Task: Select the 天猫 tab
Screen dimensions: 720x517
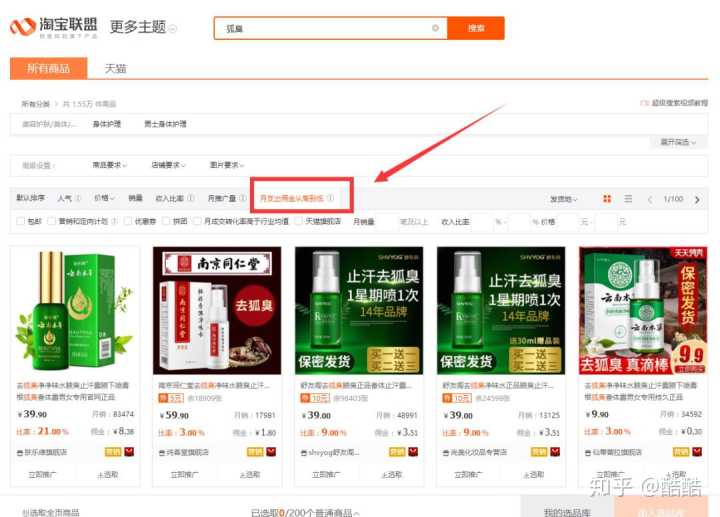Action: click(115, 69)
